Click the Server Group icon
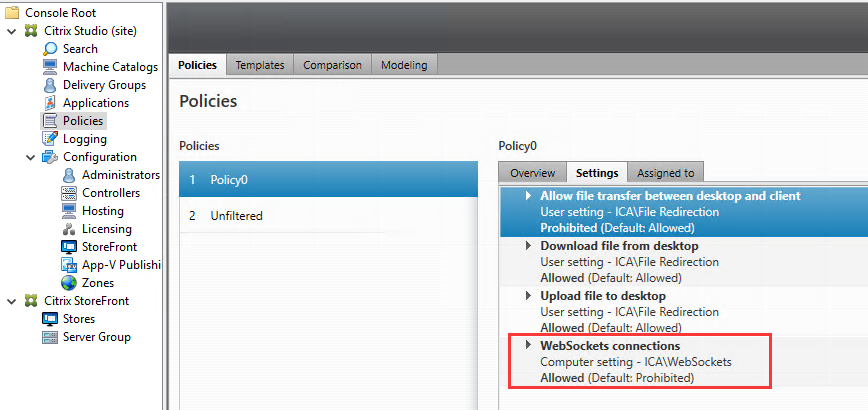 point(50,337)
